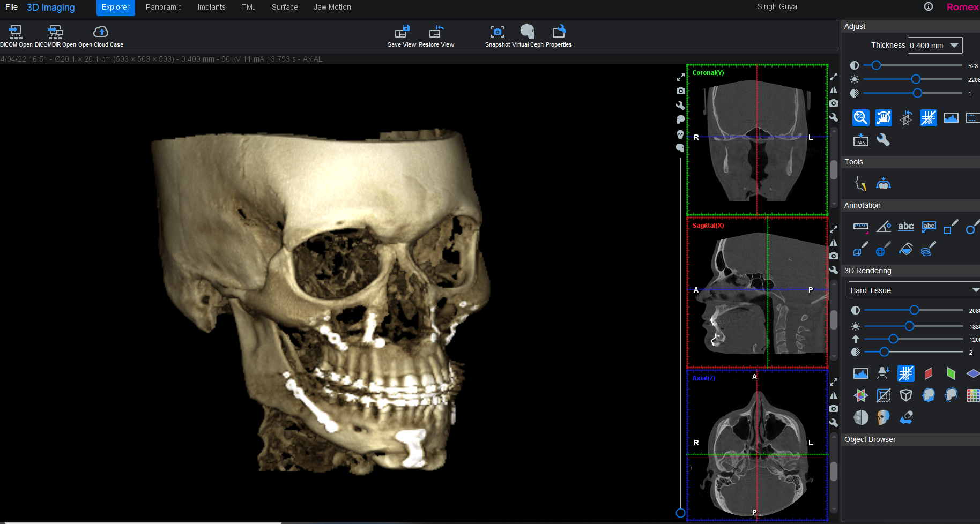The height and width of the screenshot is (524, 980).
Task: Select the profile analysis tool in Tools
Action: 861,184
